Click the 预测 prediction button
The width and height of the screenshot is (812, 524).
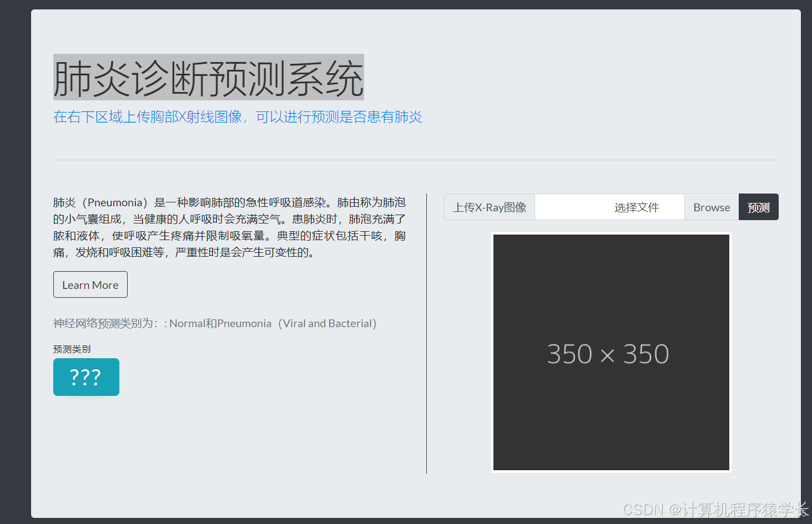click(x=758, y=207)
